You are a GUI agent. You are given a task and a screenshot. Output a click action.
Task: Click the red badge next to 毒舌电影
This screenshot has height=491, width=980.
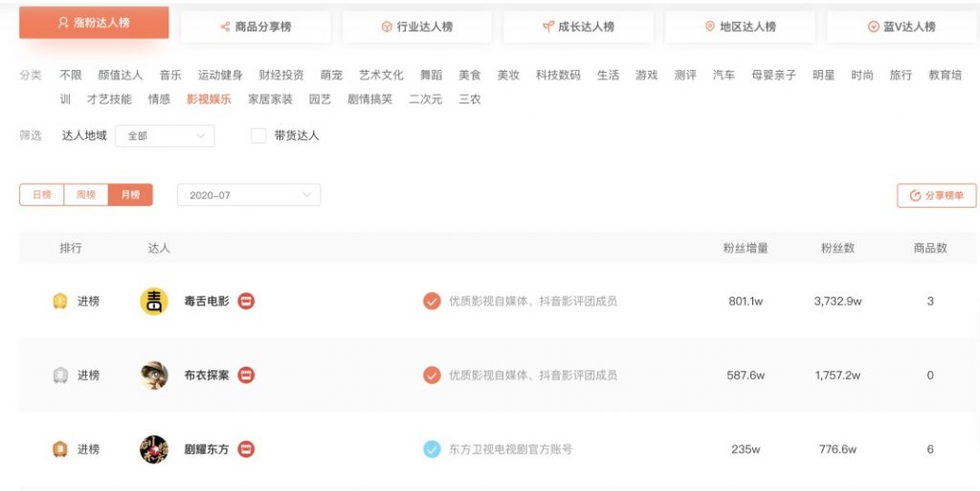(x=246, y=301)
